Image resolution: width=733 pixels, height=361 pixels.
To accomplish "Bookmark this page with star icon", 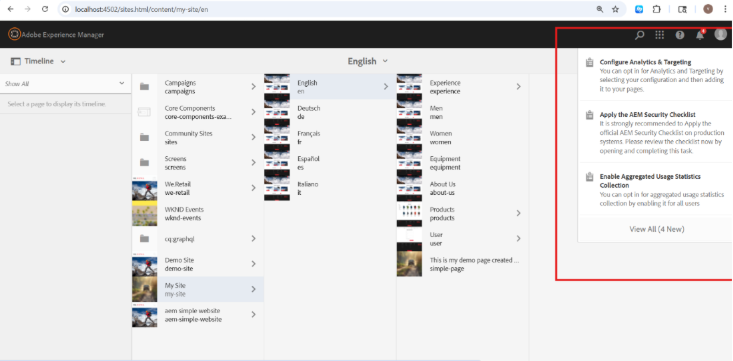I will pyautogui.click(x=616, y=9).
